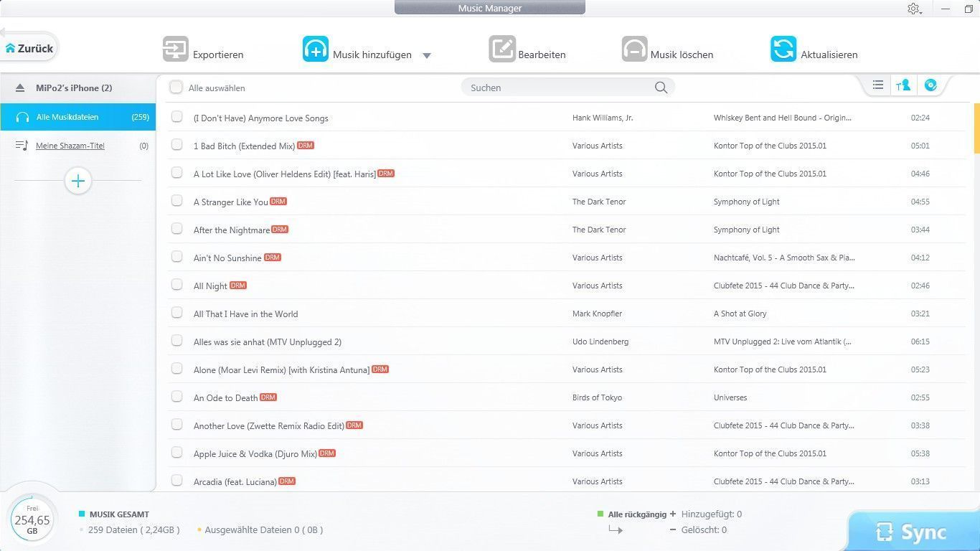Go back with the Zurück button
The height and width of the screenshot is (551, 980).
tap(29, 48)
